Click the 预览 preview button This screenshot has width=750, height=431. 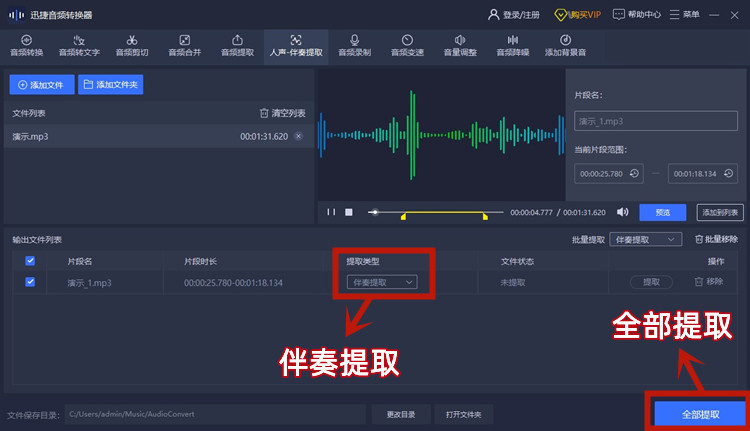click(x=662, y=212)
